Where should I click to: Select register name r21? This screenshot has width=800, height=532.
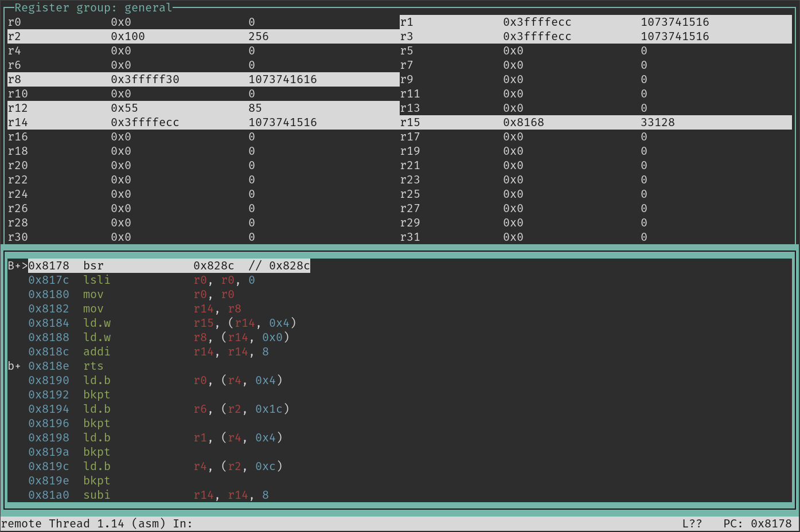(410, 165)
